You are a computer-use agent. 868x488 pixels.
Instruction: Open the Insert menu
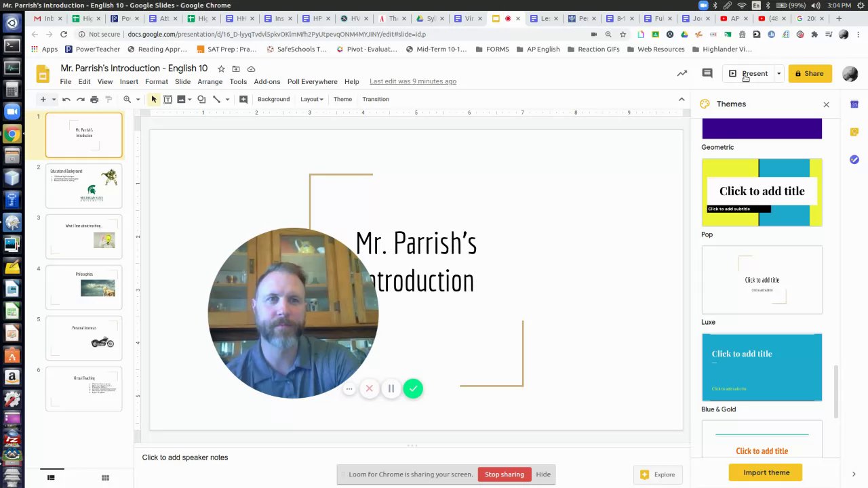[x=129, y=81]
